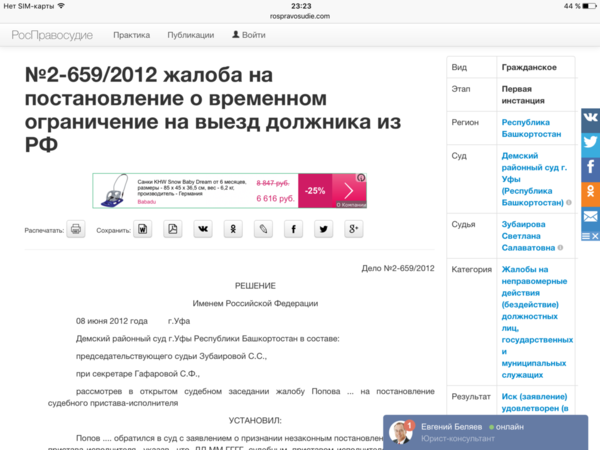
Task: Go to the РосПравосудие home logo
Action: tap(52, 35)
